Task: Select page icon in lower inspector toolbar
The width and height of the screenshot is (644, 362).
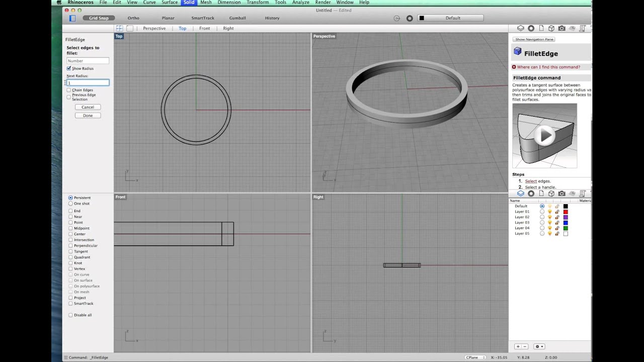Action: [541, 194]
